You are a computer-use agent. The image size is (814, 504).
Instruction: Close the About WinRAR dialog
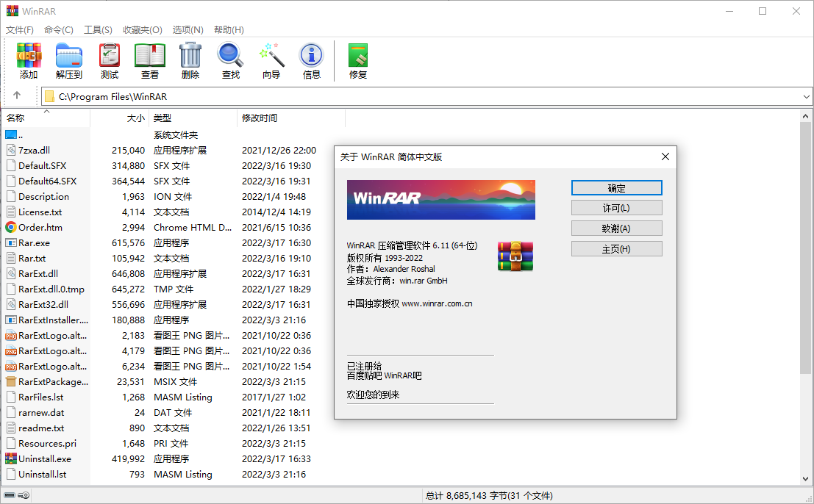(x=665, y=156)
